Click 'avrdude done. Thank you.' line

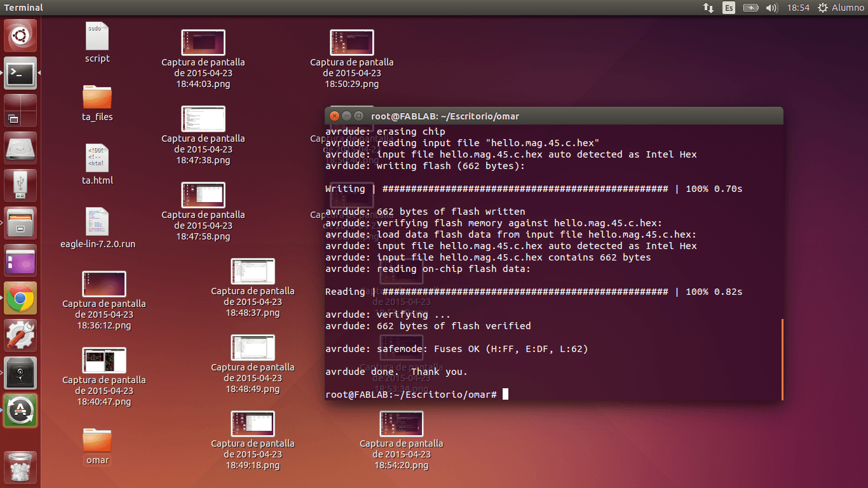click(x=397, y=372)
